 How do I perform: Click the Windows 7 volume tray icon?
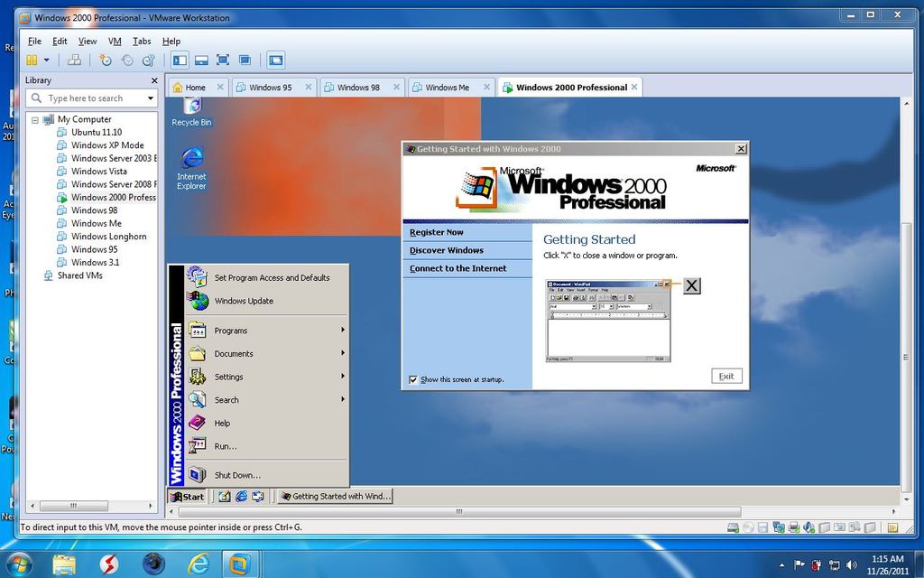tap(852, 565)
